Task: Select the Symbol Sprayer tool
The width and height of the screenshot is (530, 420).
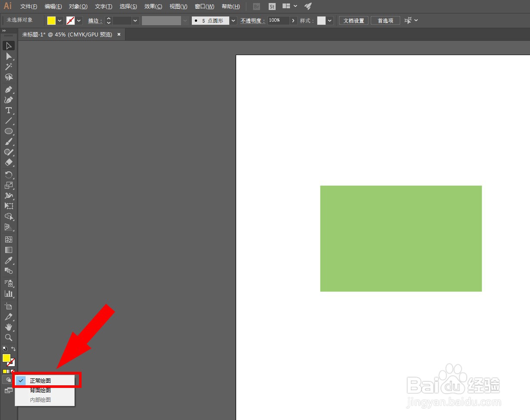Action: 9,283
